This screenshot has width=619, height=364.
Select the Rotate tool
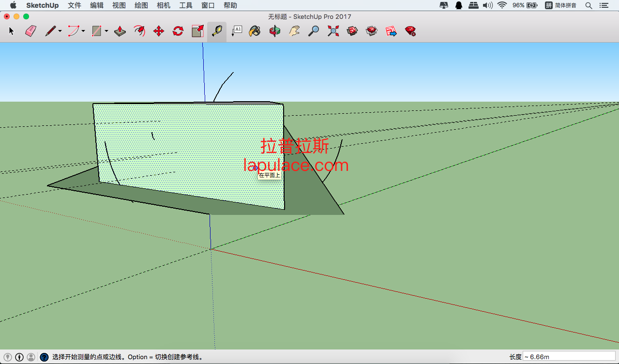[x=178, y=31]
